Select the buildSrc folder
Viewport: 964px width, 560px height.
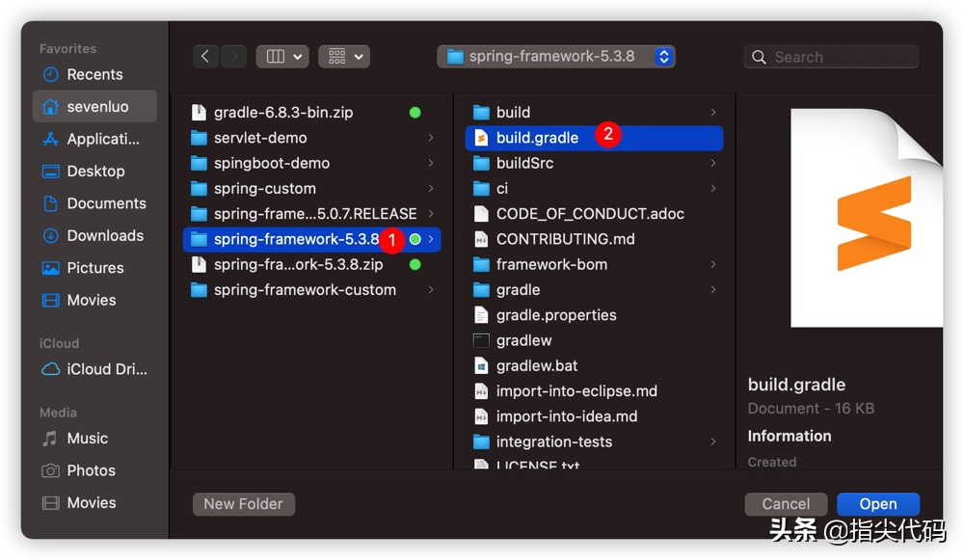[595, 163]
